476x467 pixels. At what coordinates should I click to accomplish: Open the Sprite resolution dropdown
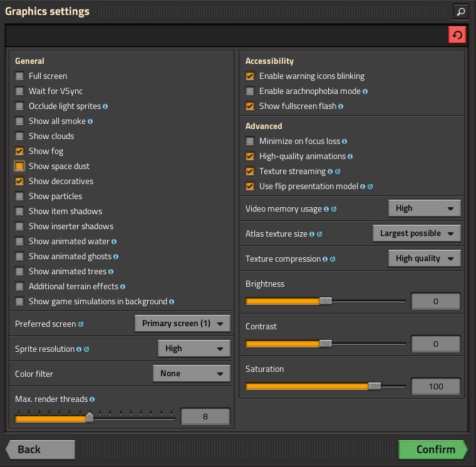[x=194, y=348]
